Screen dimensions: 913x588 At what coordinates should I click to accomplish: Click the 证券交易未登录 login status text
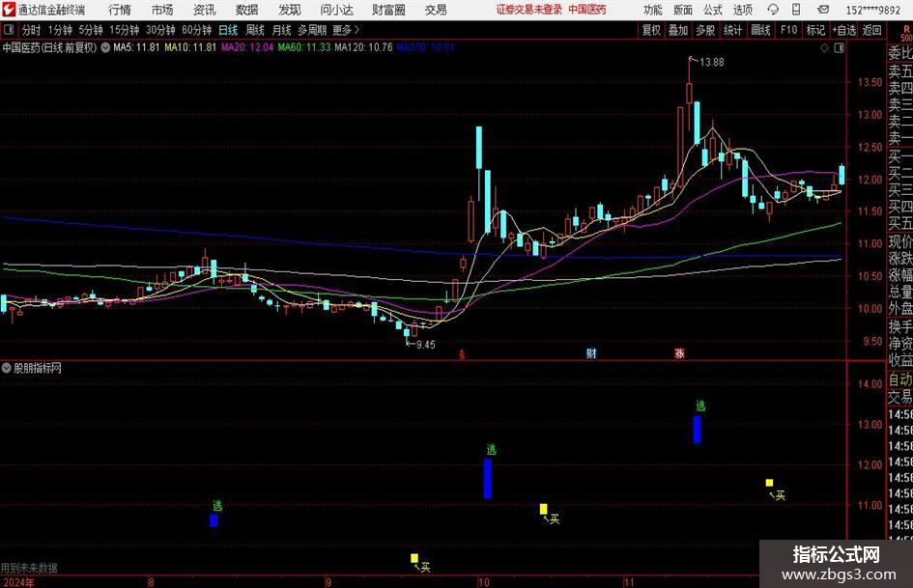[x=529, y=10]
